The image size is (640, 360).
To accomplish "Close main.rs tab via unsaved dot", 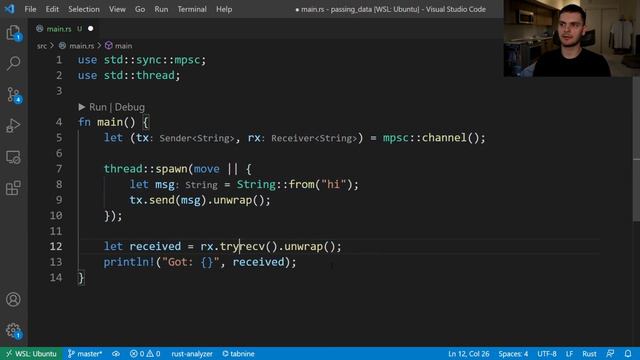I will [91, 29].
